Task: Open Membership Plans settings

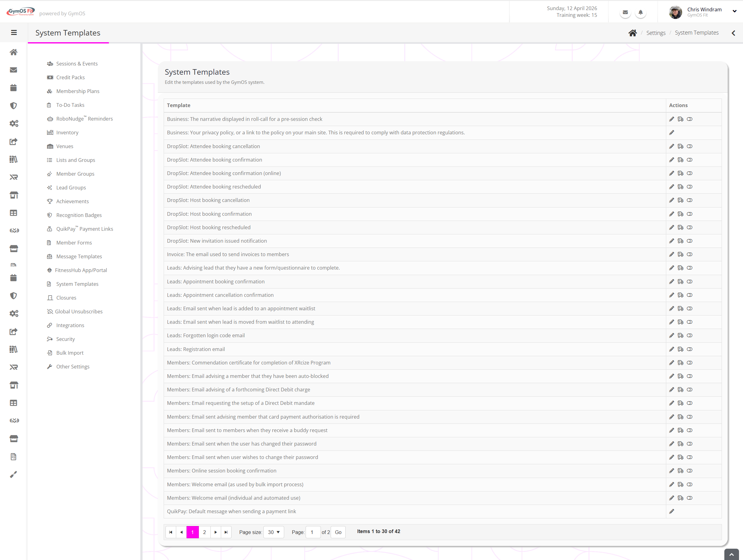Action: [78, 91]
